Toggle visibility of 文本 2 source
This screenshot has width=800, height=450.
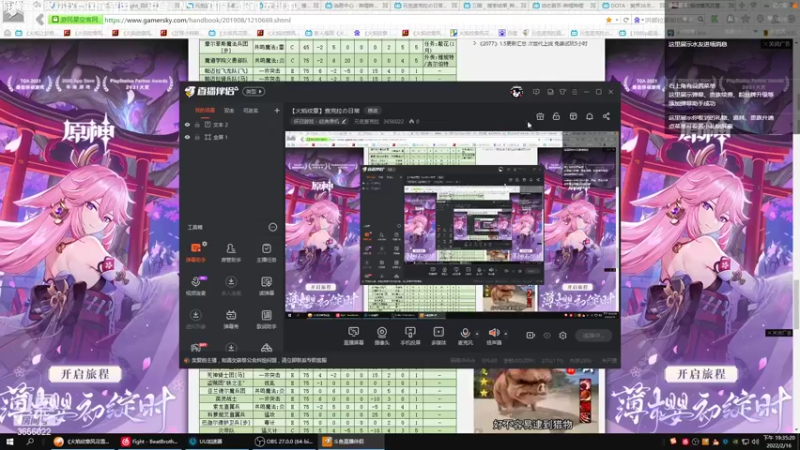(x=187, y=124)
